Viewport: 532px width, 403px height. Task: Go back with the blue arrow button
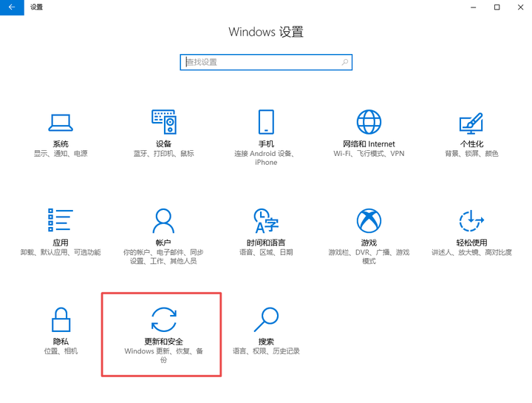click(12, 7)
